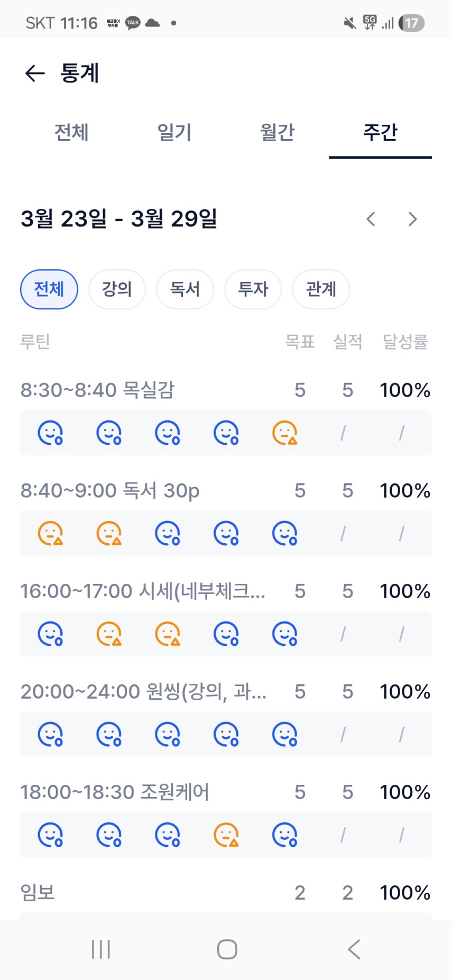Viewport: 452px width, 980px height.
Task: Tap first blue smiley in 시세 row
Action: click(x=50, y=634)
